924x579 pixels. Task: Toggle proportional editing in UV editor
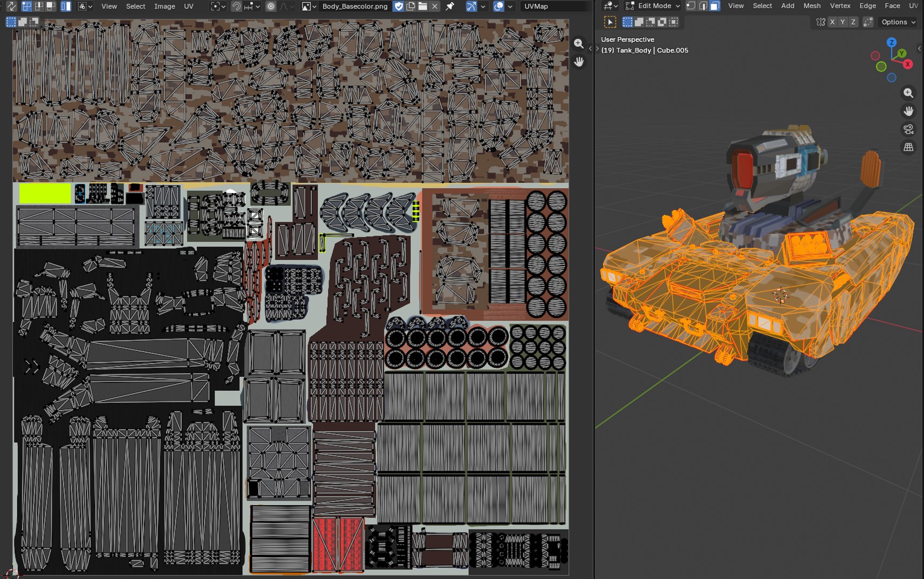[x=271, y=6]
